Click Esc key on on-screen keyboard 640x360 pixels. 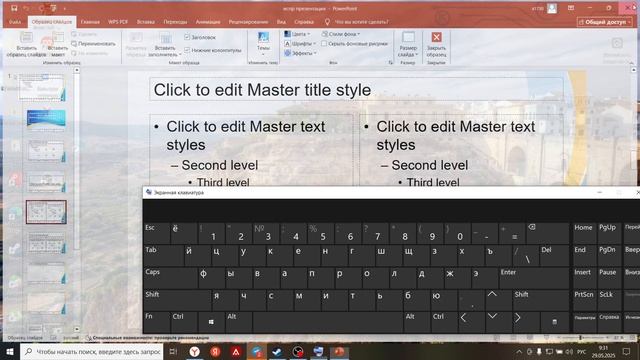(156, 233)
